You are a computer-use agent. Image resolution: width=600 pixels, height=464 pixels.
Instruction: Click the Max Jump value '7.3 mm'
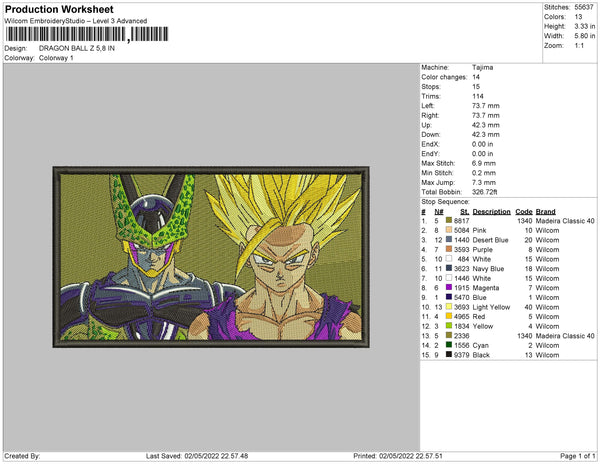coord(484,182)
